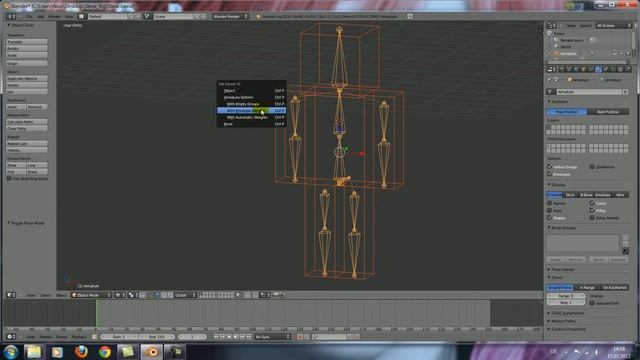The image size is (640, 360).
Task: Enable the Quaternion deform checkbox
Action: [x=592, y=167]
